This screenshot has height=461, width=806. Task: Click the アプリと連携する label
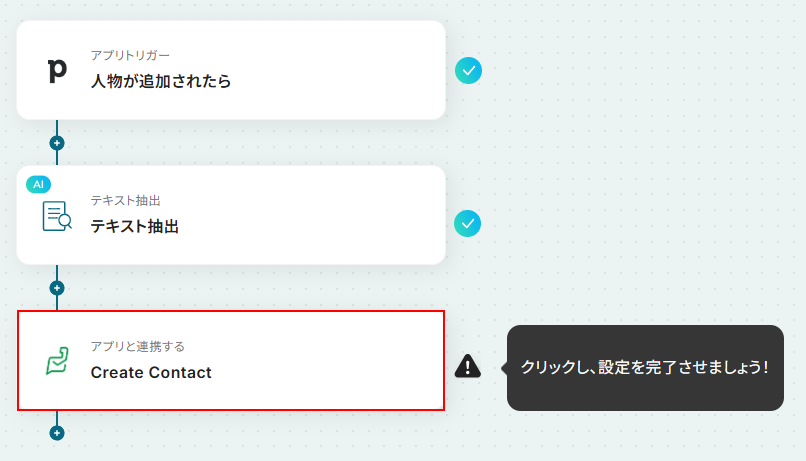click(137, 347)
